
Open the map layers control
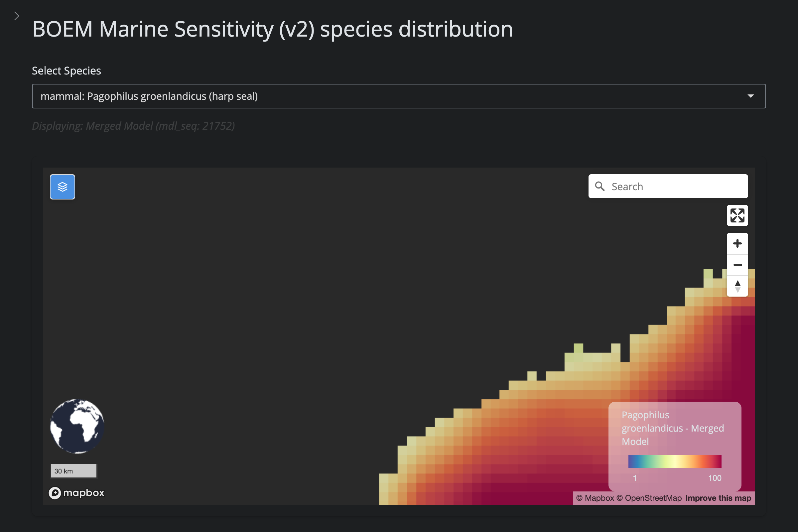tap(63, 187)
